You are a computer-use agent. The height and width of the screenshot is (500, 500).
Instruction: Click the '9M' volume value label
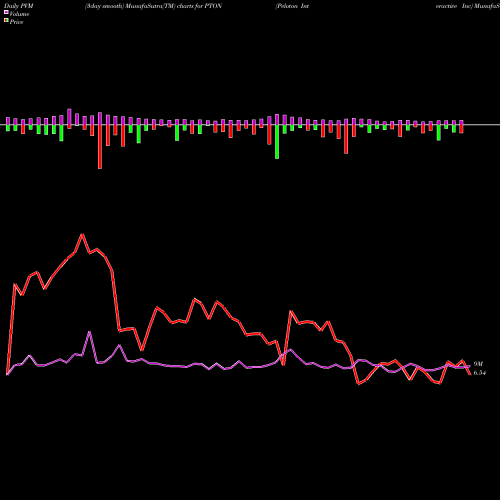pos(478,364)
